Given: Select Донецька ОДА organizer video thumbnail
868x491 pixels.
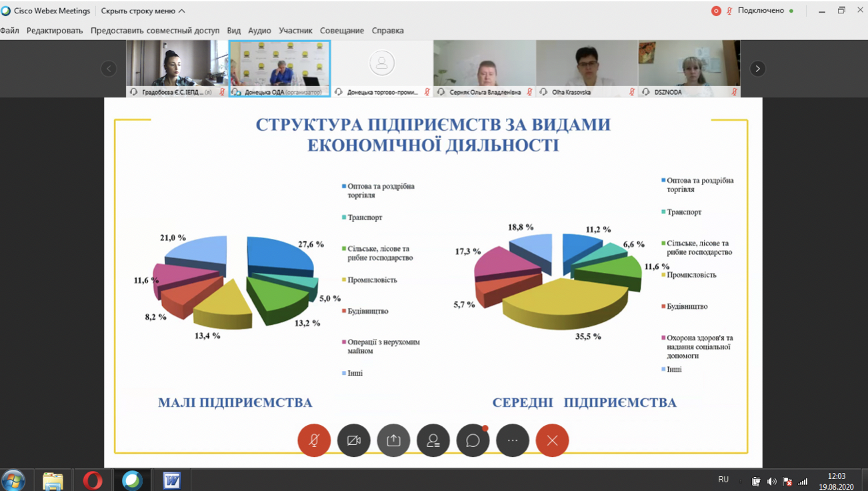Looking at the screenshot, I should pos(279,69).
